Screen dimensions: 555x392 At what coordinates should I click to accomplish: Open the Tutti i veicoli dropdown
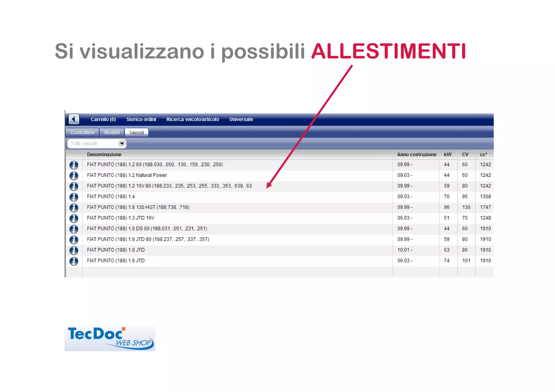point(97,144)
